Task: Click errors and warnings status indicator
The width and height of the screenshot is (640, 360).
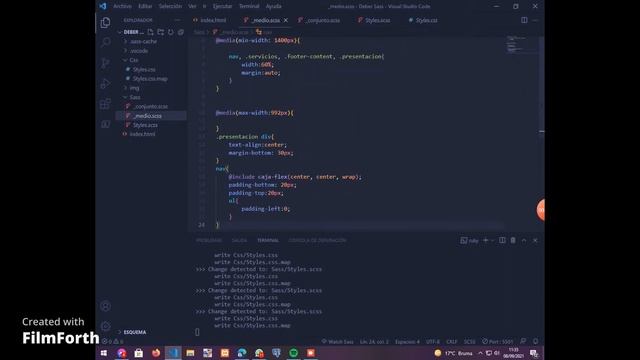Action: [113, 342]
